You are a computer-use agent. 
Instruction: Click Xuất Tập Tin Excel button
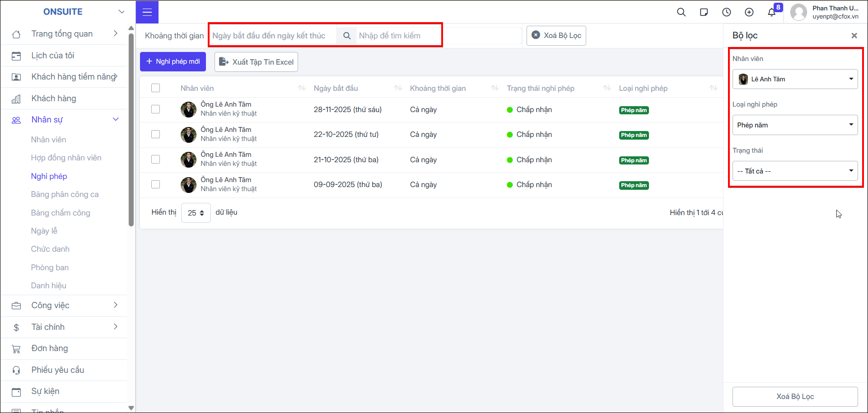(x=256, y=62)
